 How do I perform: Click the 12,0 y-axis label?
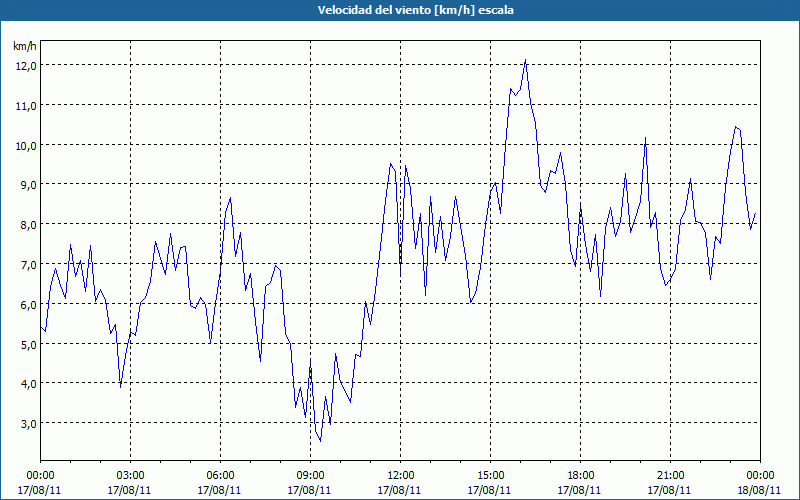pyautogui.click(x=26, y=66)
